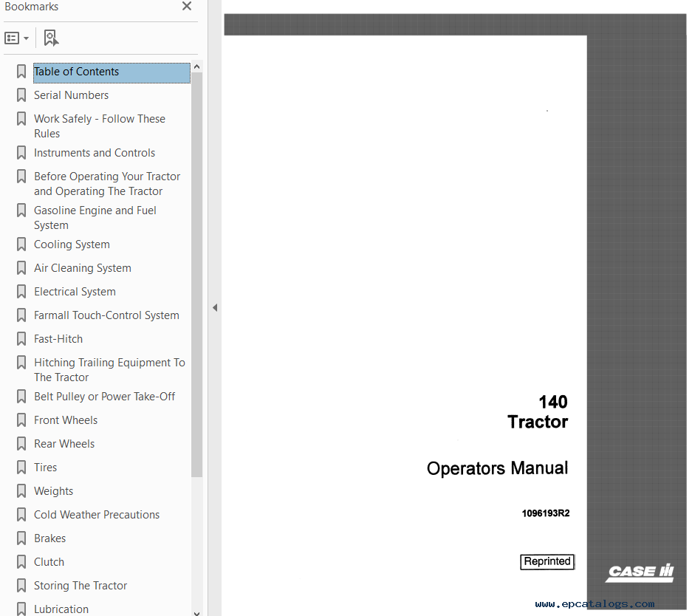Select Hitching Trailing Equipment To The Tractor
The image size is (692, 616).
click(109, 370)
